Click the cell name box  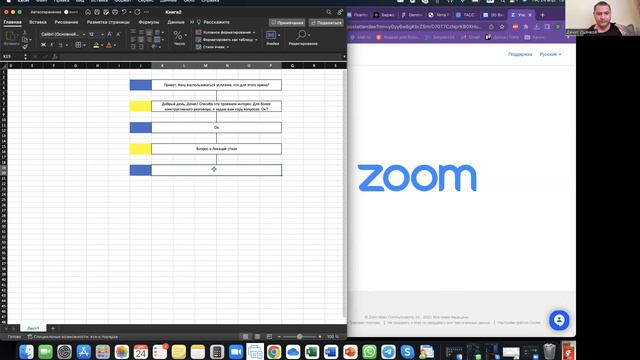click(13, 57)
